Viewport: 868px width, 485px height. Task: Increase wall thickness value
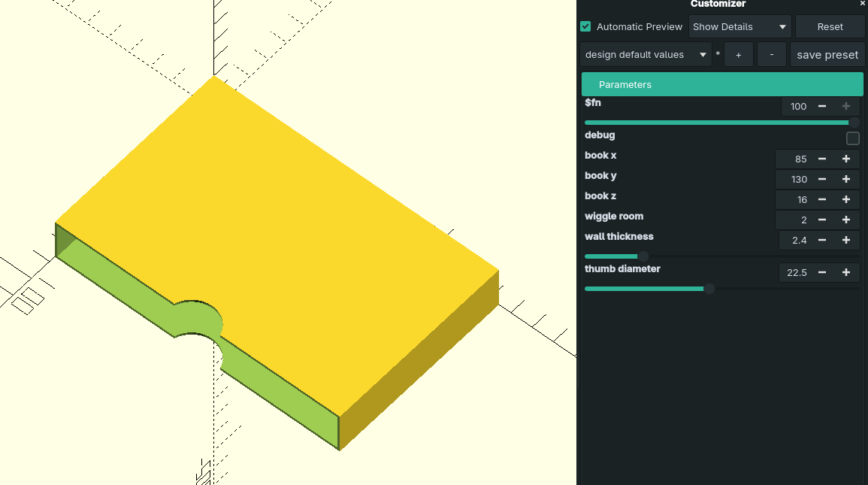846,241
